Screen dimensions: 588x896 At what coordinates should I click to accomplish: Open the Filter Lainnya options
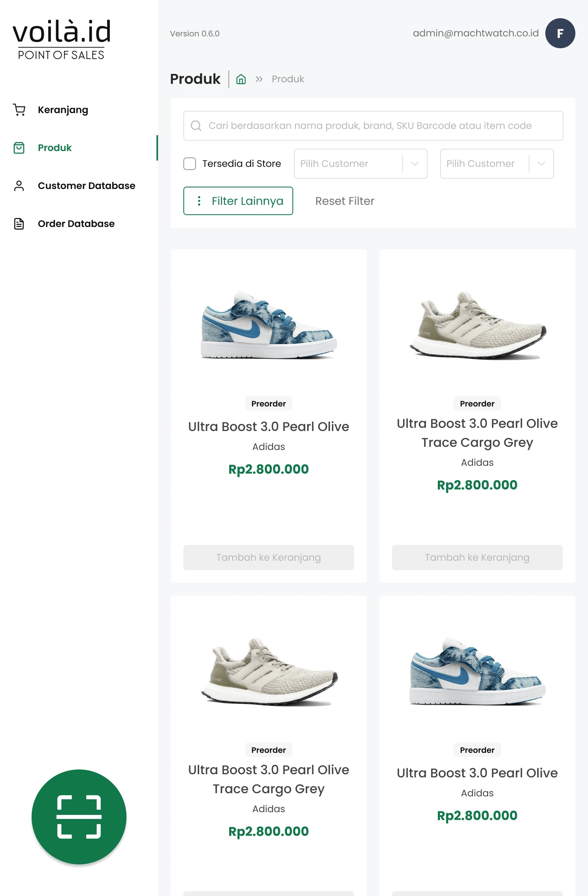coord(238,201)
